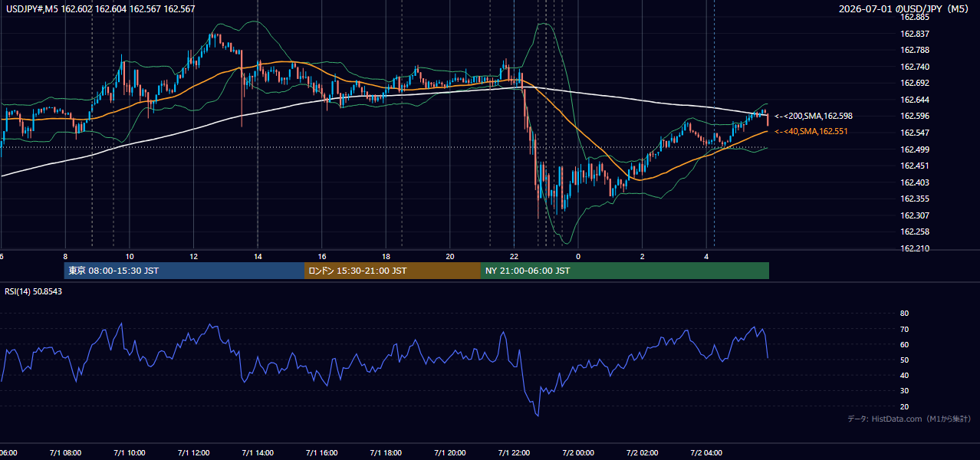The image size is (980, 460).
Task: Click RSI scale value 80
Action: 904,314
